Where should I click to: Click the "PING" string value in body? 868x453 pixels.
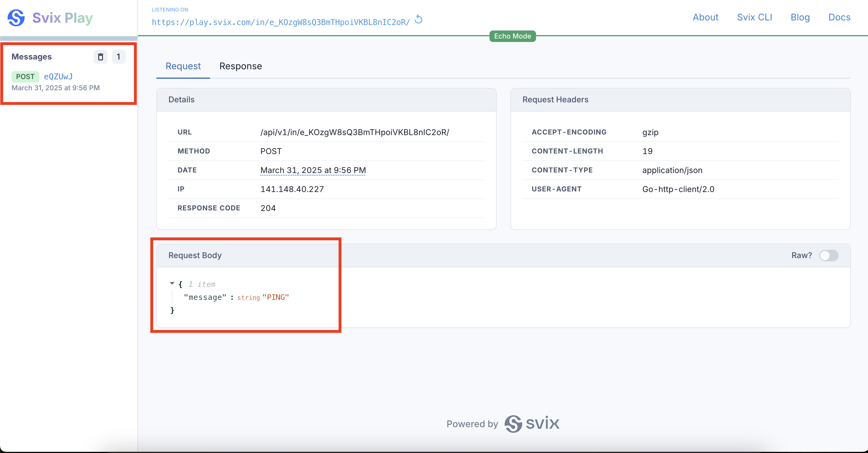point(275,297)
